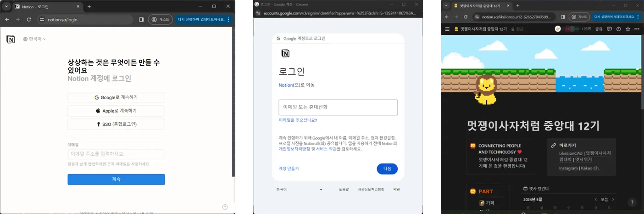
Task: Toggle side panel in Notion login window
Action: [x=141, y=20]
